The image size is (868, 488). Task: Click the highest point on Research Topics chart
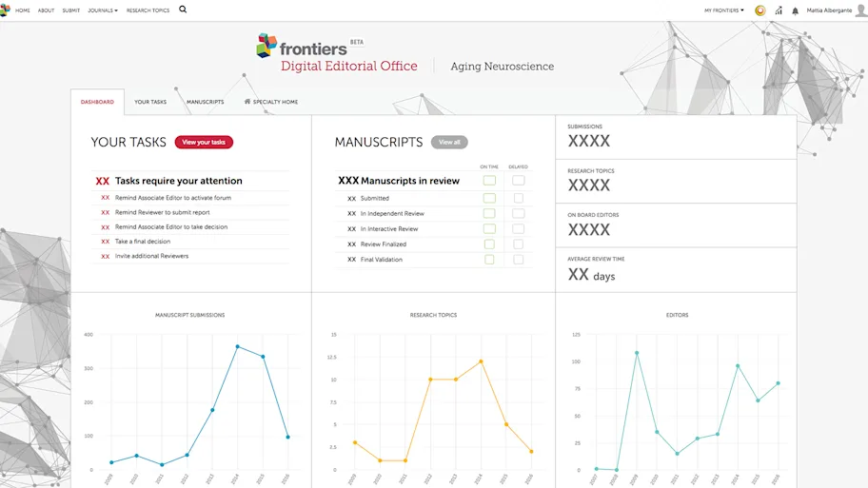(481, 361)
